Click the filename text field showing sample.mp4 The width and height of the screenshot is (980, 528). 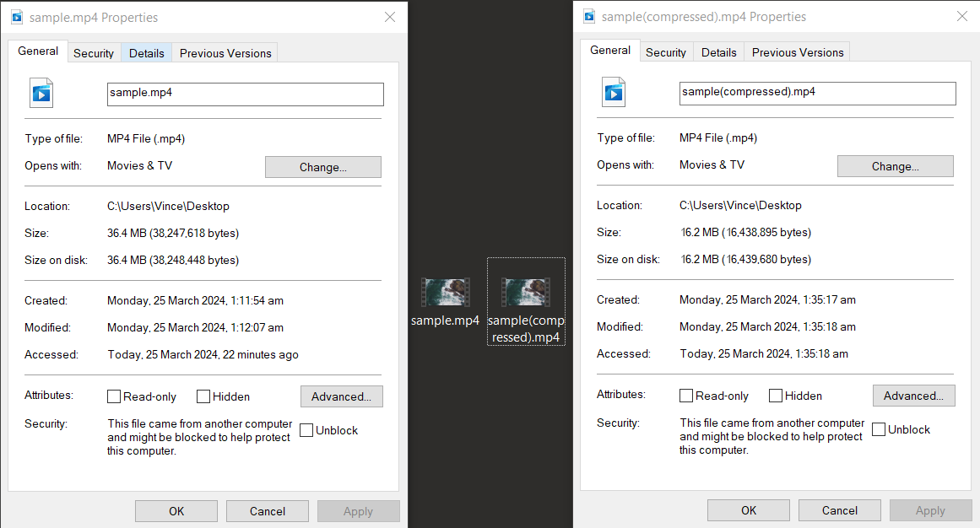coord(245,93)
